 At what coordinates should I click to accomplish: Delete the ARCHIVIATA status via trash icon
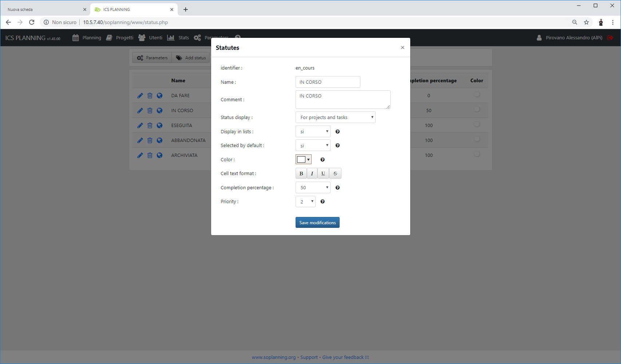click(150, 155)
